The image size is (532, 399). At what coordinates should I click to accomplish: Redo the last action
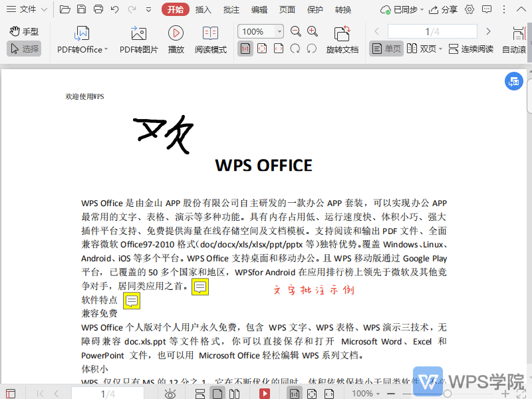point(132,9)
